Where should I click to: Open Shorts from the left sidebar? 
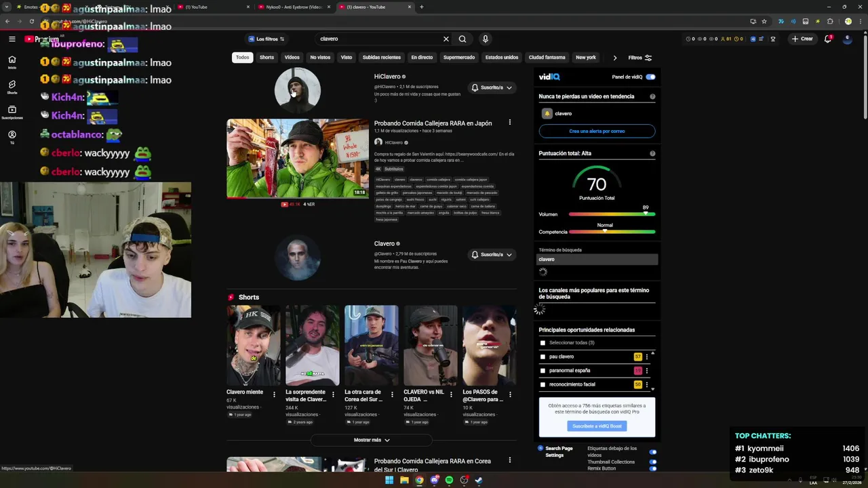tap(12, 87)
